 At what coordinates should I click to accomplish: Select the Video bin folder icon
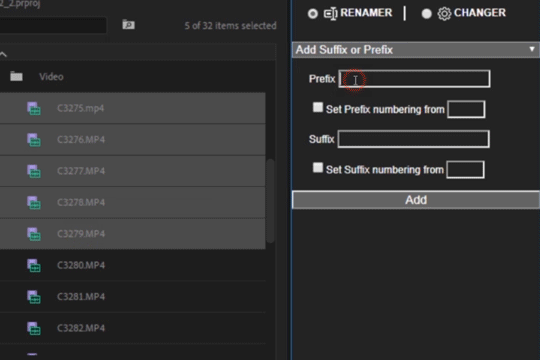coord(16,76)
